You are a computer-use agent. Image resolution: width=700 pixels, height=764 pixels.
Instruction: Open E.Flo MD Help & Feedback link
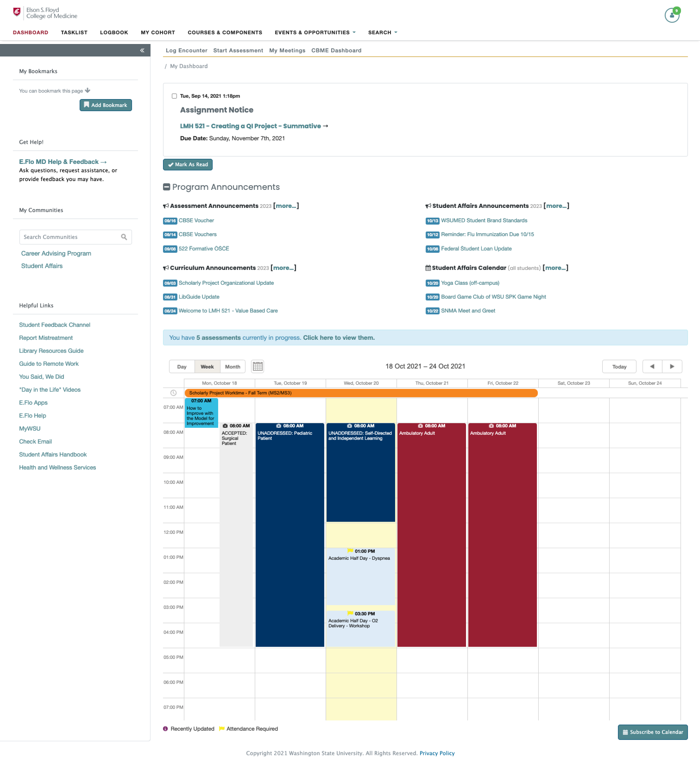tap(63, 162)
